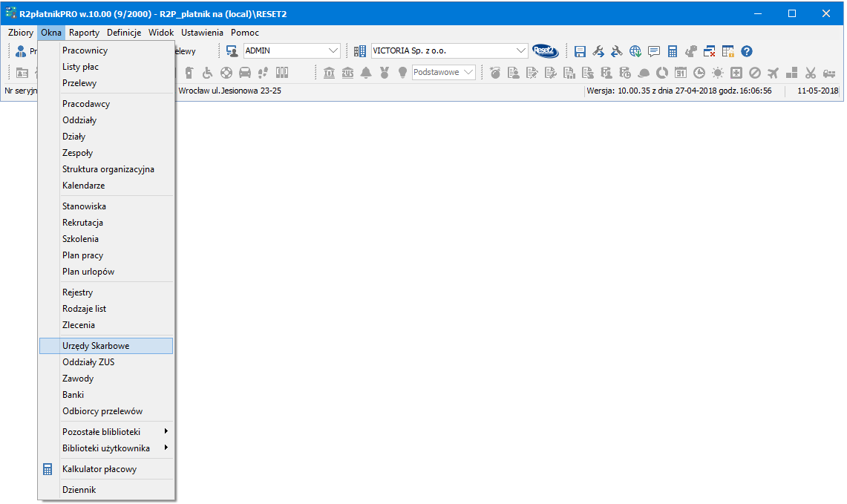Viewport: 847px width, 504px height.
Task: Open the Raporty menu
Action: tap(84, 33)
